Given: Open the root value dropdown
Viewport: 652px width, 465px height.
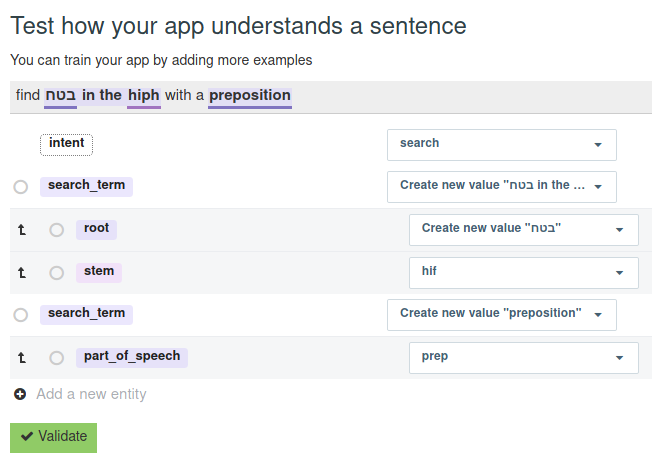Looking at the screenshot, I should pos(523,229).
